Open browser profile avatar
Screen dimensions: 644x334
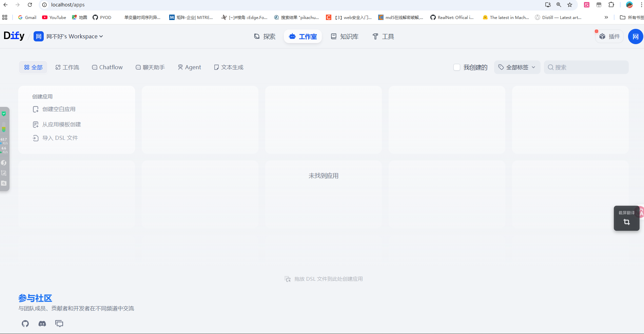[x=629, y=5]
